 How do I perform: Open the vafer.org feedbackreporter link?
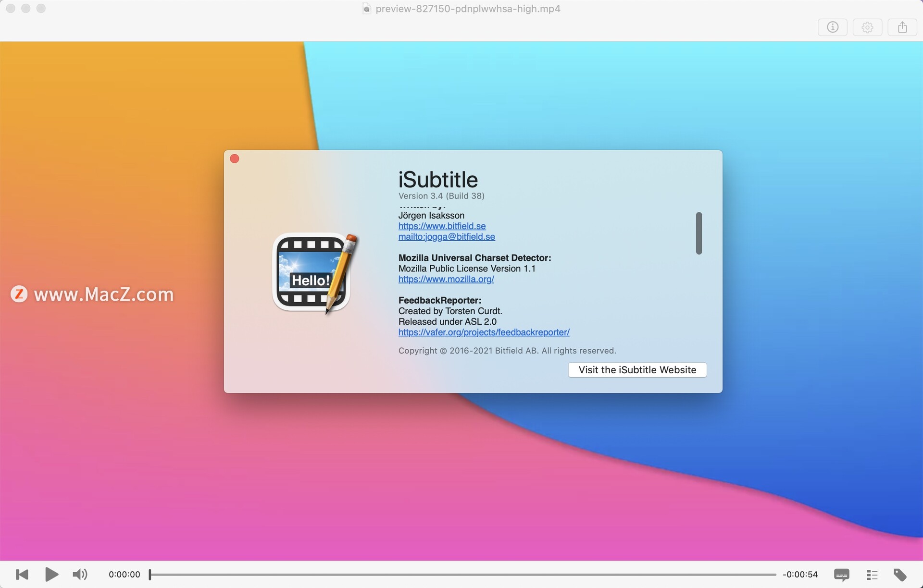(x=484, y=332)
